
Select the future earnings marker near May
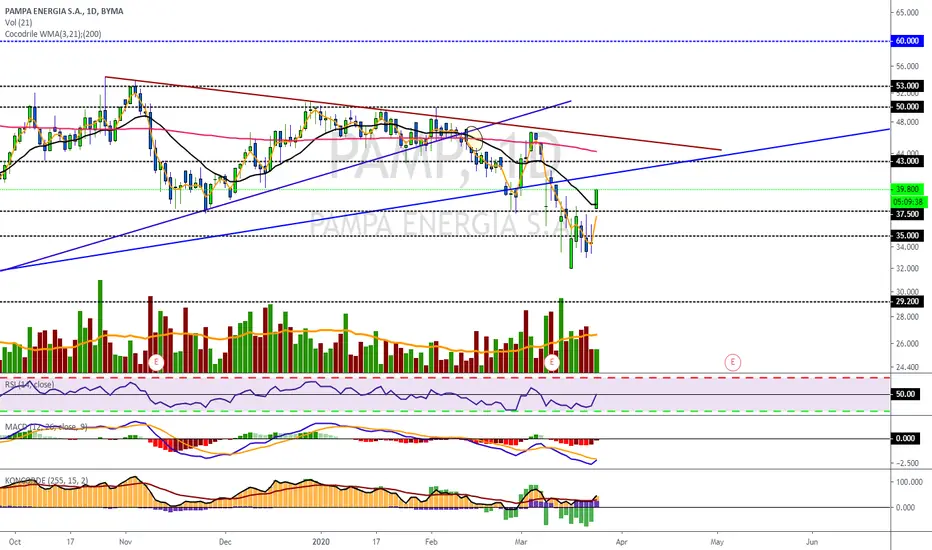733,362
